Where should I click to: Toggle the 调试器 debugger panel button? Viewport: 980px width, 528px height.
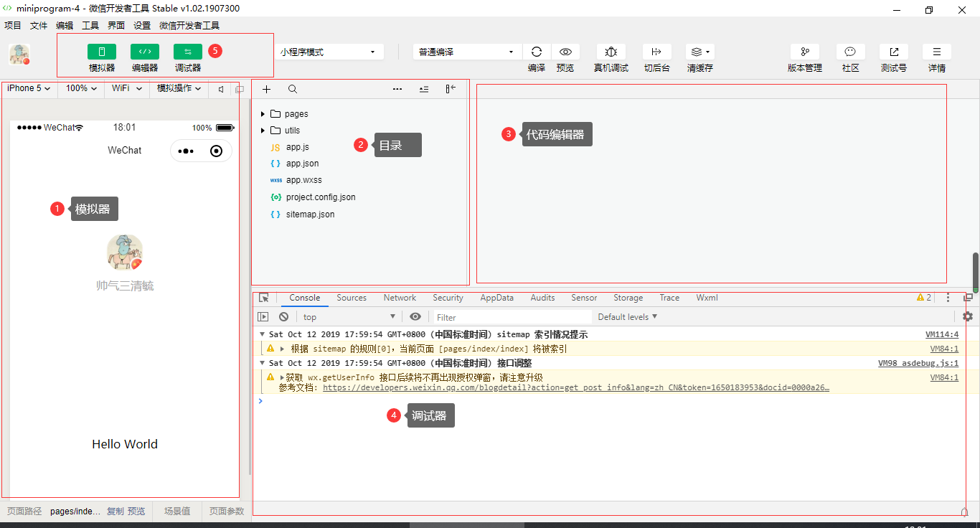pyautogui.click(x=188, y=52)
